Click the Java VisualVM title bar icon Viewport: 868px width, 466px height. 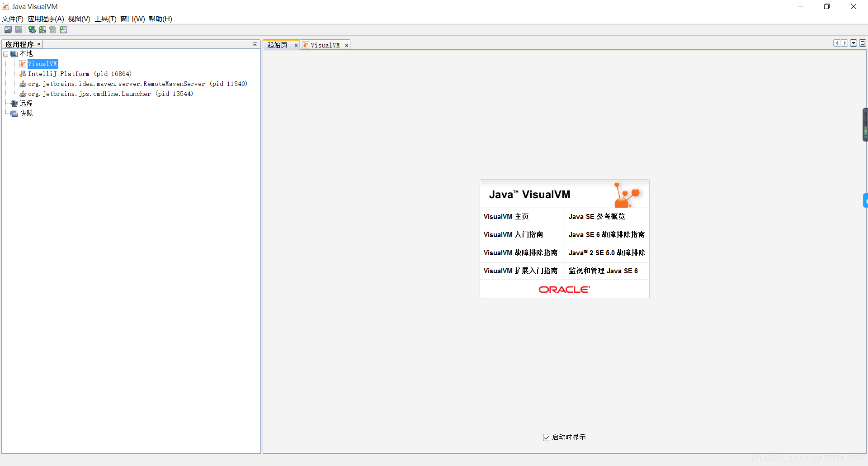5,6
